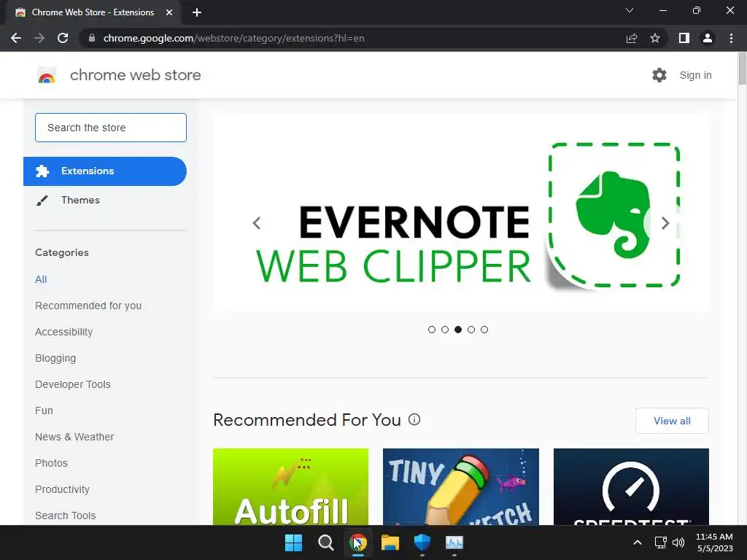
Task: Open the Productivity category
Action: pos(63,489)
